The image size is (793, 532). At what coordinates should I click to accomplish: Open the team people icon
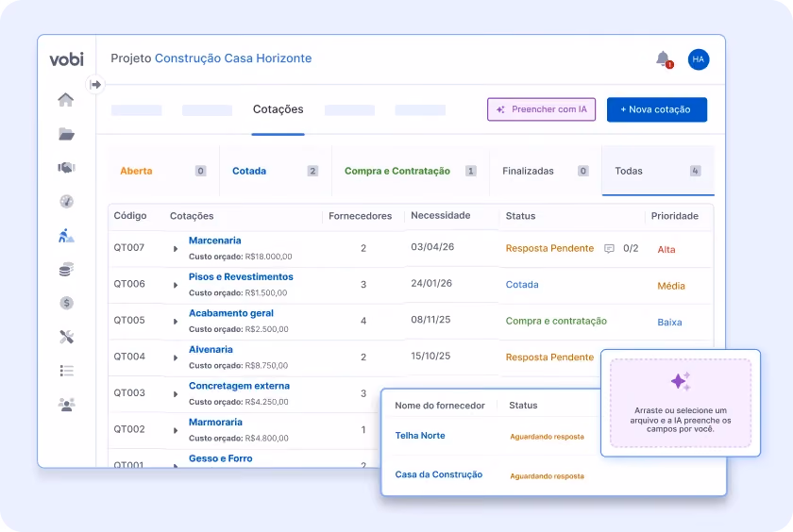[x=66, y=404]
